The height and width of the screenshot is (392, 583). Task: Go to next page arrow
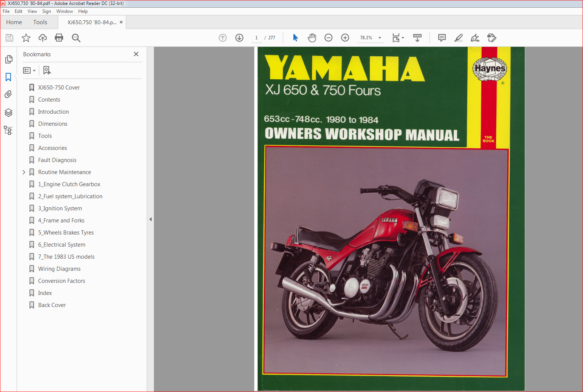(239, 38)
